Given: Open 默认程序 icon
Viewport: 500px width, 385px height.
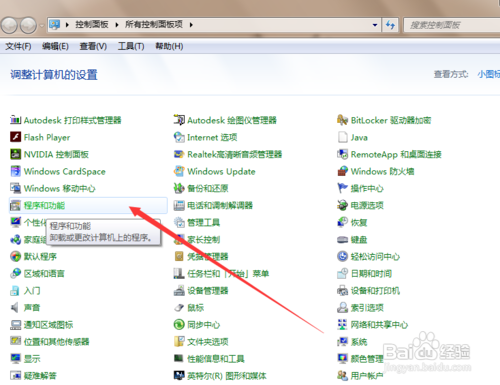Looking at the screenshot, I should (x=15, y=256).
